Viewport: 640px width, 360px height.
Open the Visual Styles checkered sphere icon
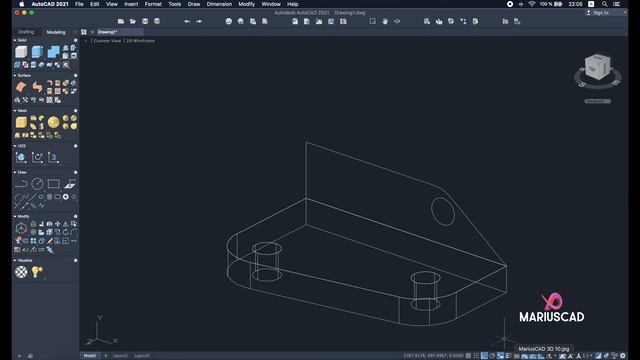coord(21,272)
